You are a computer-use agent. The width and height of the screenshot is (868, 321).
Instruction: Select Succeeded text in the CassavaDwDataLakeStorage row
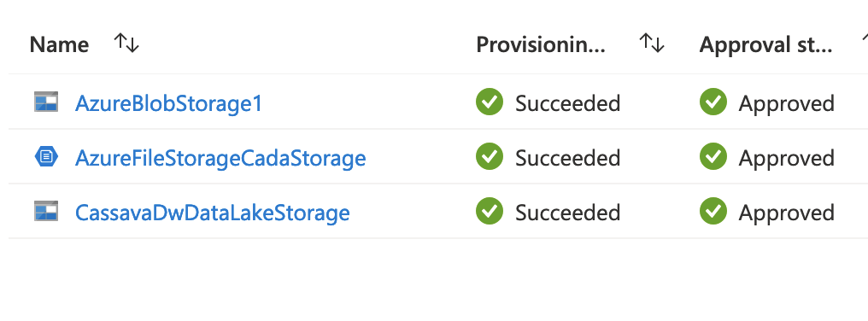pos(567,213)
